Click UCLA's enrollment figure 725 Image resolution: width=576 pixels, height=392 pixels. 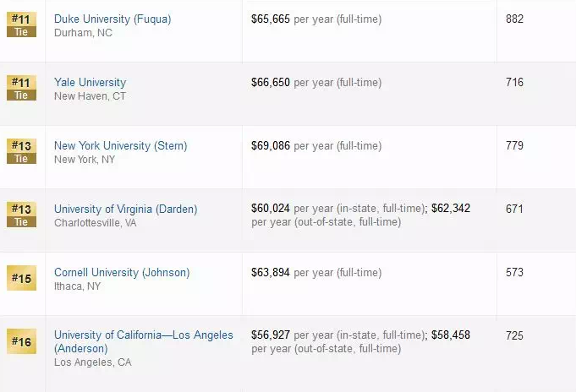pyautogui.click(x=514, y=335)
